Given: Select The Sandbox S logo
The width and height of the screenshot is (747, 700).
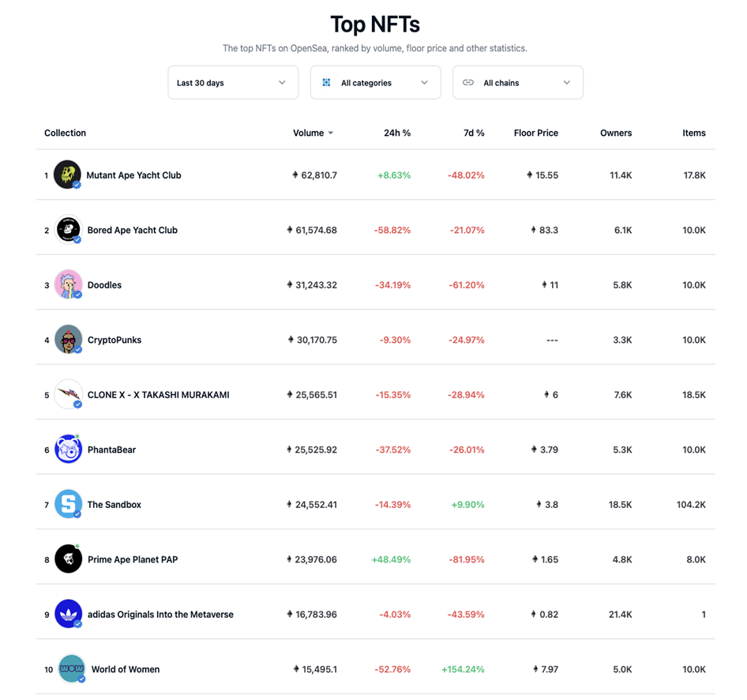Looking at the screenshot, I should pyautogui.click(x=68, y=504).
